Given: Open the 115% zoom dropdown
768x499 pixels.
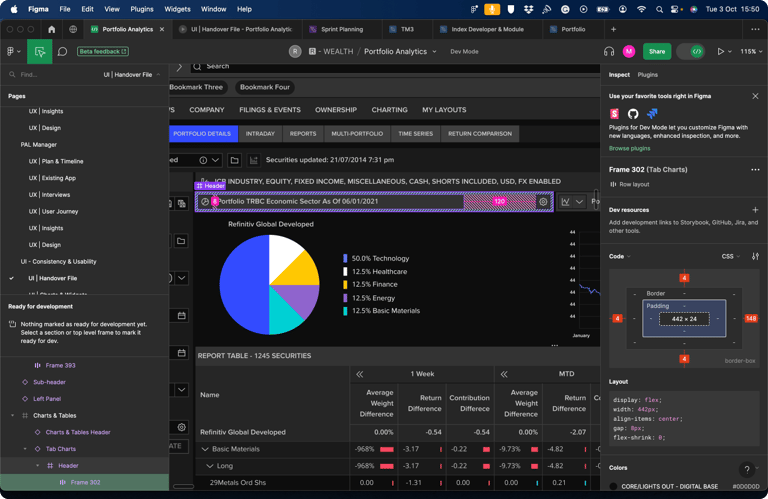Looking at the screenshot, I should click(751, 51).
